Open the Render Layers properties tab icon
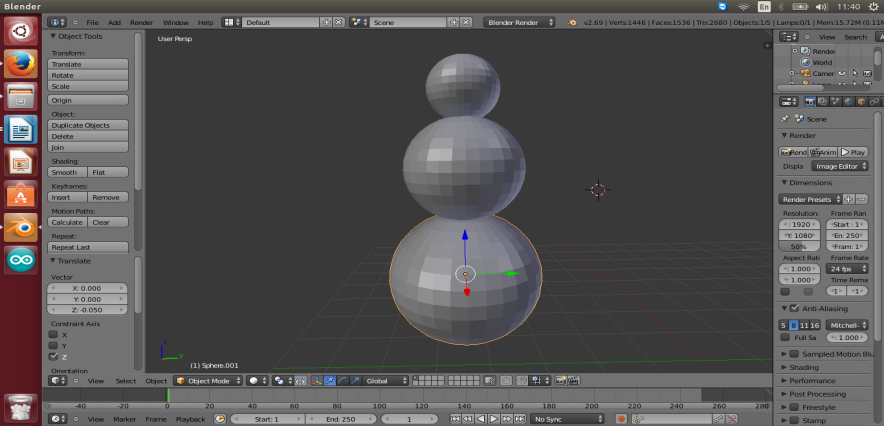 click(823, 101)
